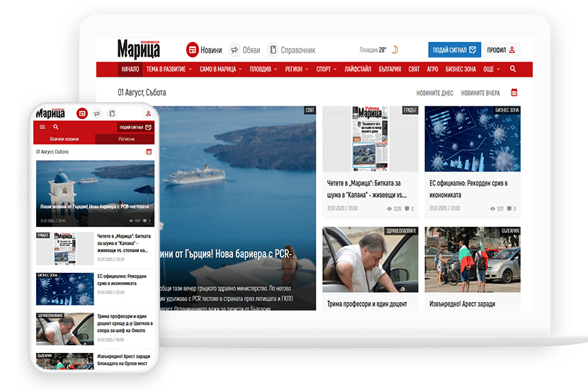Image resolution: width=588 pixels, height=392 pixels.
Task: Tap calendar icon next to mobile date
Action: 149,152
